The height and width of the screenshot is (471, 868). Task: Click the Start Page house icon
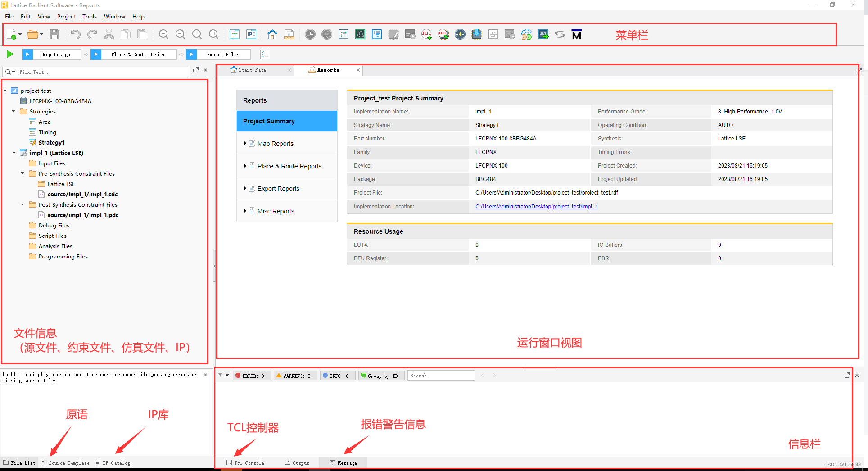[x=272, y=34]
